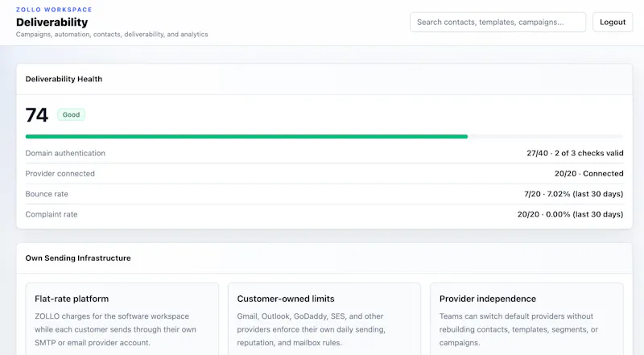Image resolution: width=644 pixels, height=355 pixels.
Task: Select the Bounce rate row
Action: [324, 194]
